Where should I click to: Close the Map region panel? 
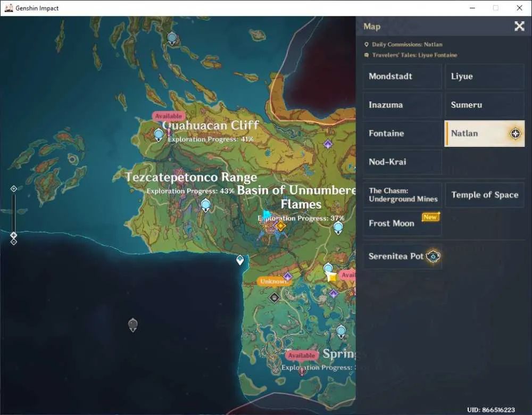click(x=519, y=26)
